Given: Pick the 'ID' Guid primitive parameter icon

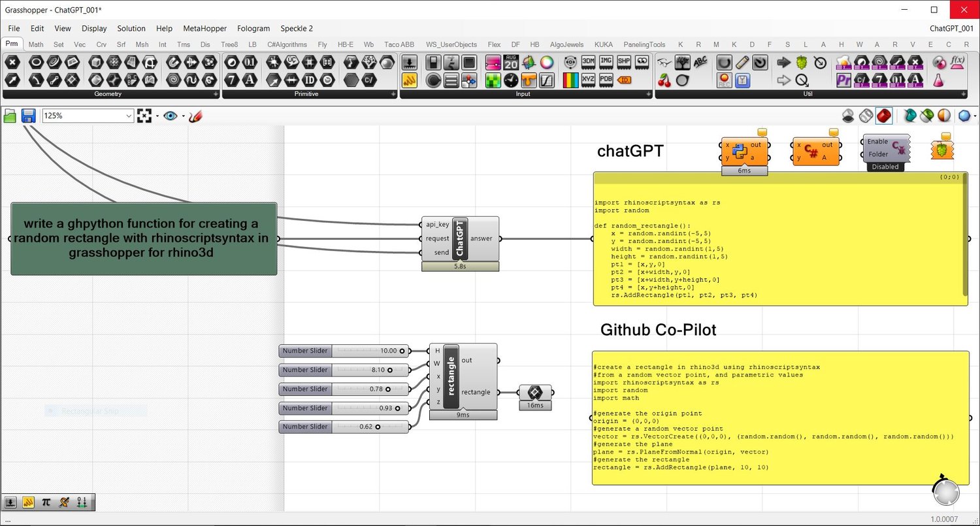Looking at the screenshot, I should 309,80.
